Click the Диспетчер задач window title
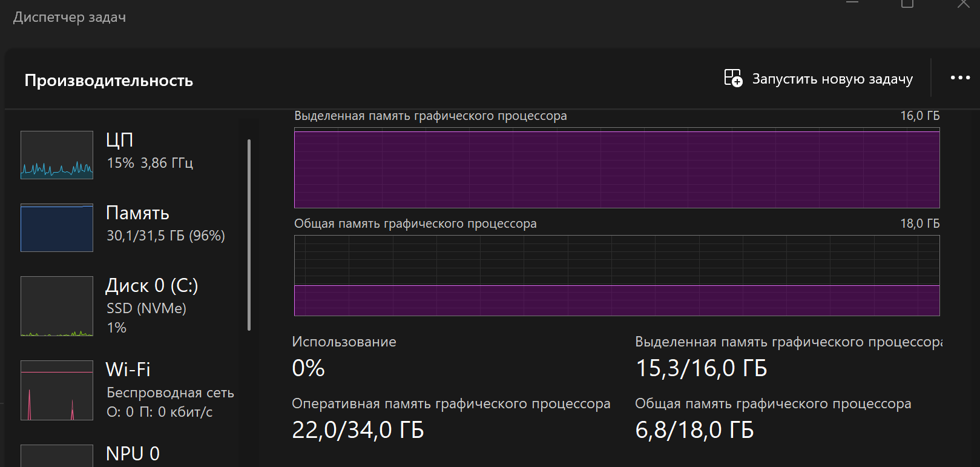980x467 pixels. (x=70, y=17)
